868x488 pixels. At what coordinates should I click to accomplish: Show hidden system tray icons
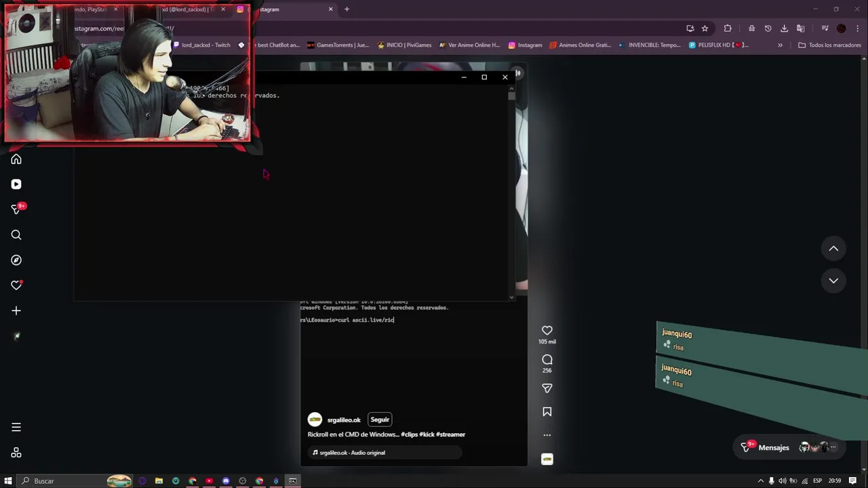761,481
